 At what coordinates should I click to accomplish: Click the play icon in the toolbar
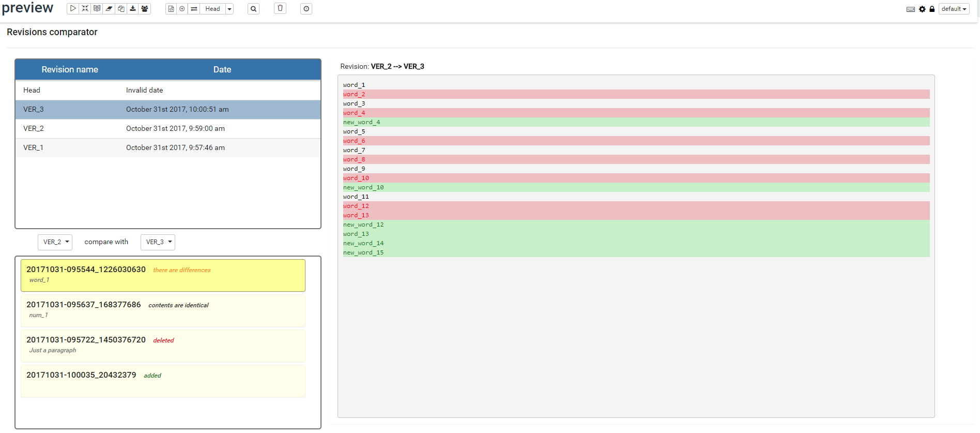pos(73,9)
